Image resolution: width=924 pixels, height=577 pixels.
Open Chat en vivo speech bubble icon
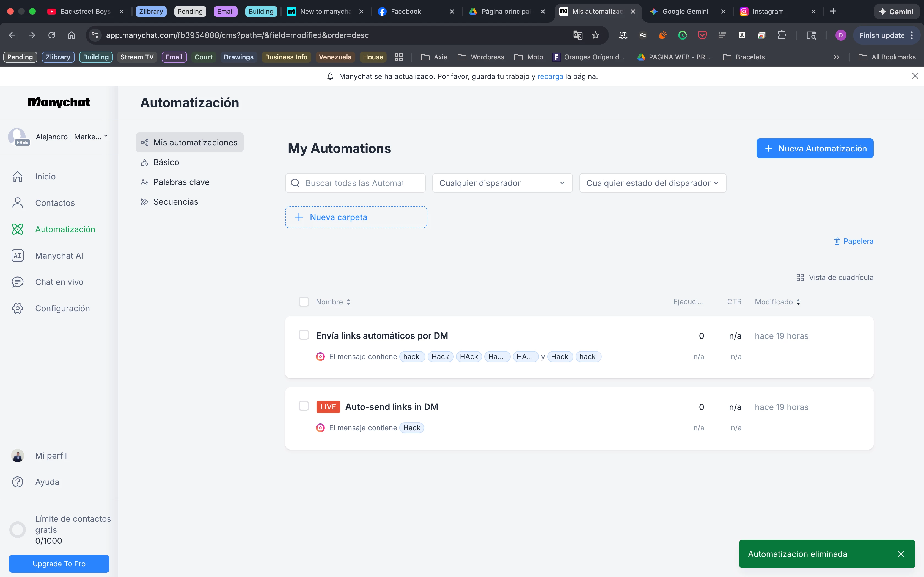point(18,282)
